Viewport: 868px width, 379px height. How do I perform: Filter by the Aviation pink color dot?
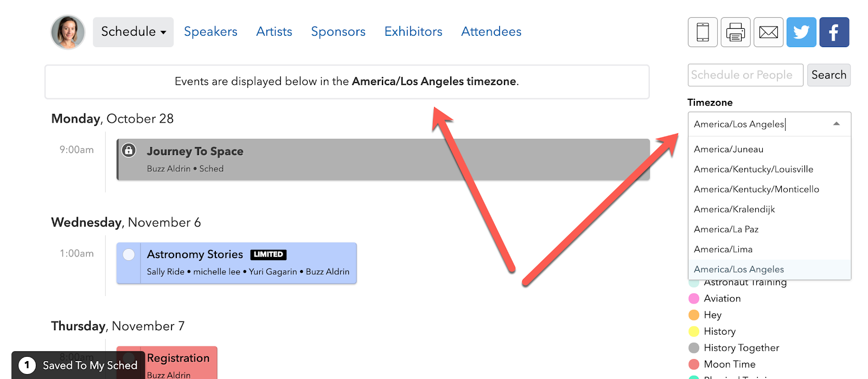pyautogui.click(x=694, y=299)
